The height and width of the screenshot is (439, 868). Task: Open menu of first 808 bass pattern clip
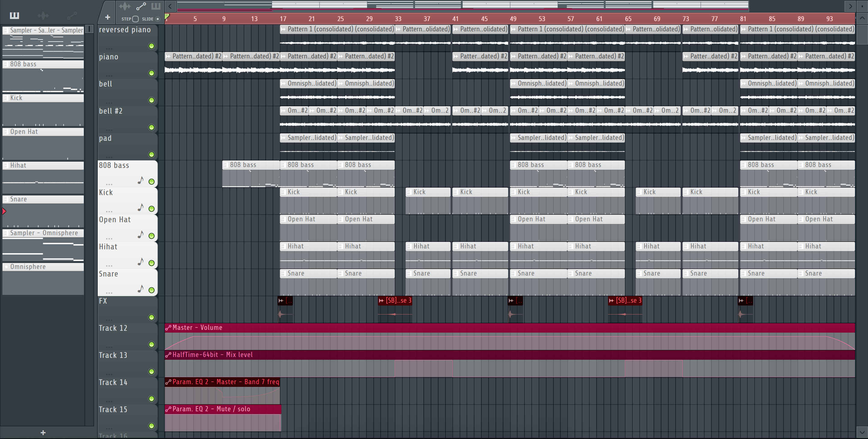click(x=226, y=165)
